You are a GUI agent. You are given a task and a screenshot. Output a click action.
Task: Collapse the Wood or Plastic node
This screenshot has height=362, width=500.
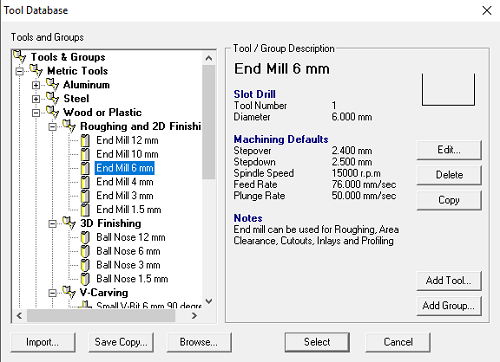click(x=36, y=113)
